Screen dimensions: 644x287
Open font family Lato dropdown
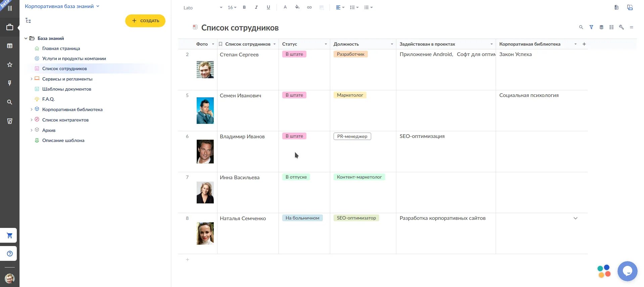(x=203, y=8)
